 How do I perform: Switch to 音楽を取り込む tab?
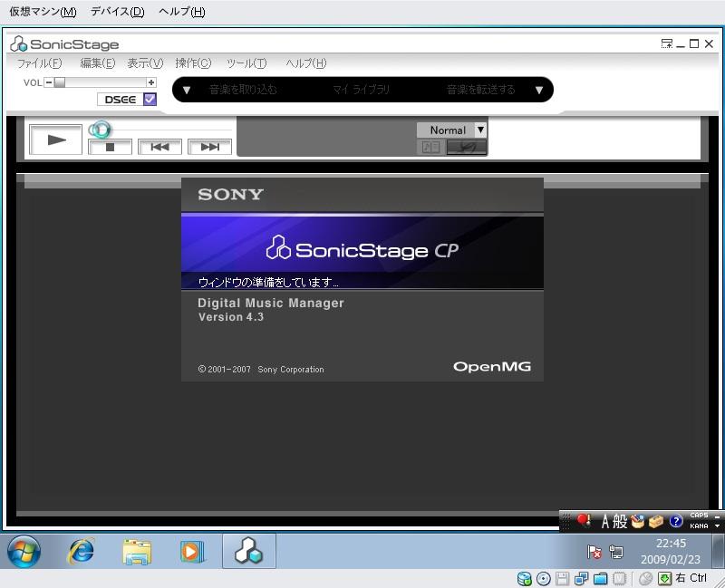click(243, 90)
